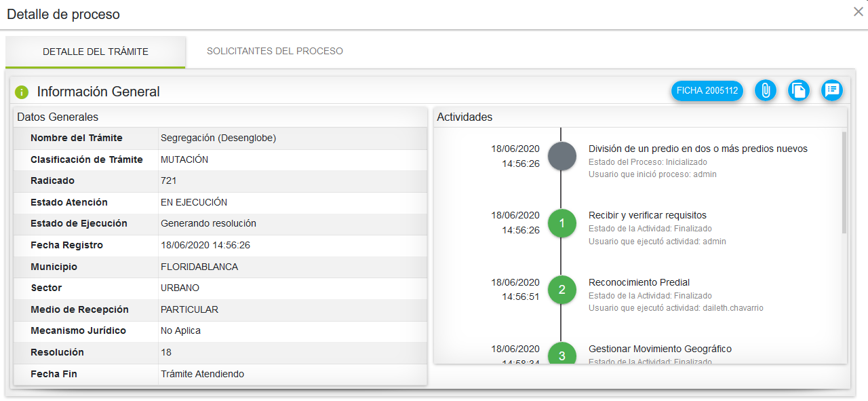The height and width of the screenshot is (401, 868).
Task: Click 'Estado del Proceso: Inicializado' text
Action: pyautogui.click(x=648, y=162)
